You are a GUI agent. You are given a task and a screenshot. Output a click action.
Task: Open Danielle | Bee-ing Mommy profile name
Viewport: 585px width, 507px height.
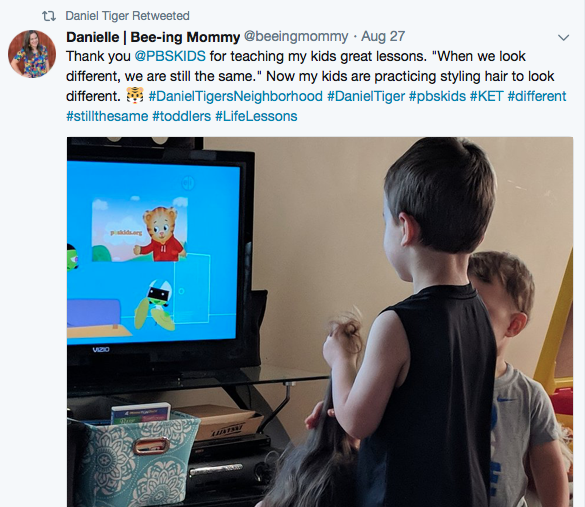[x=153, y=37]
